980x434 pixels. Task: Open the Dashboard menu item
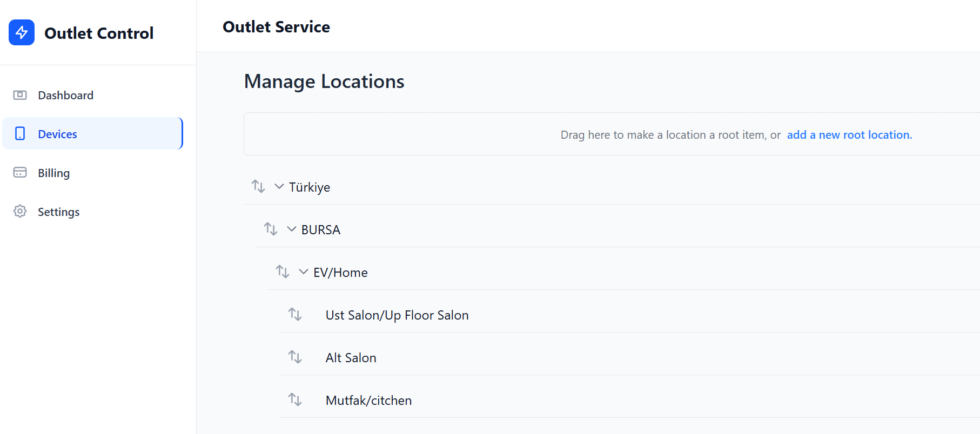click(65, 96)
